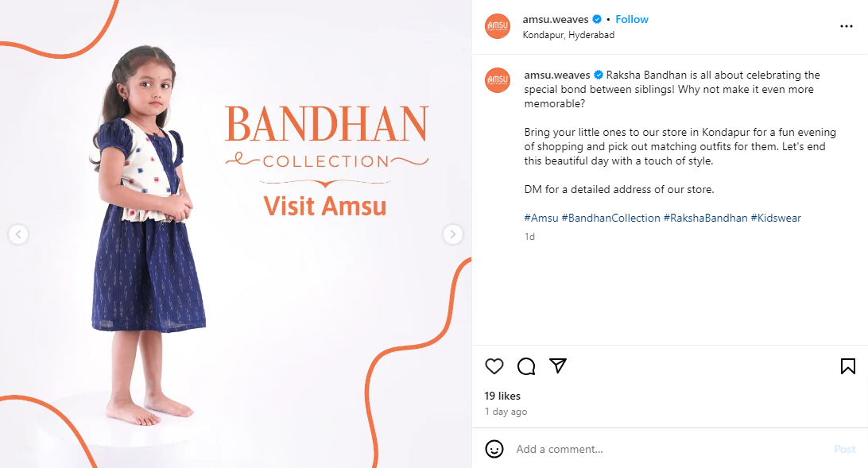868x468 pixels.
Task: Open the #Amsu hashtag
Action: pos(541,218)
